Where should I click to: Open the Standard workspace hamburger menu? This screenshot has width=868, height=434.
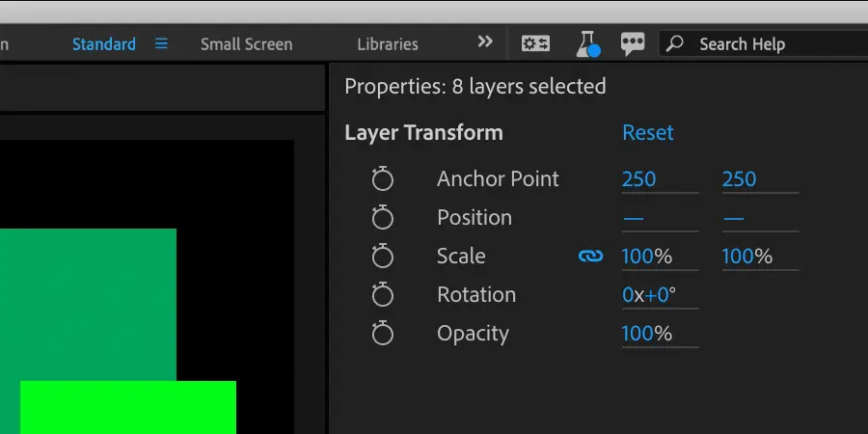pyautogui.click(x=161, y=43)
